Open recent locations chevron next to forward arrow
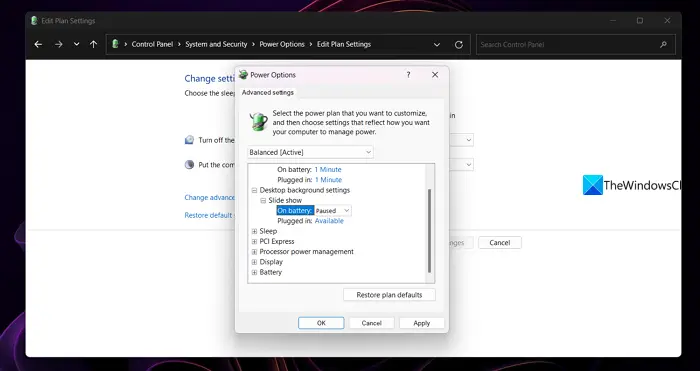 (76, 44)
